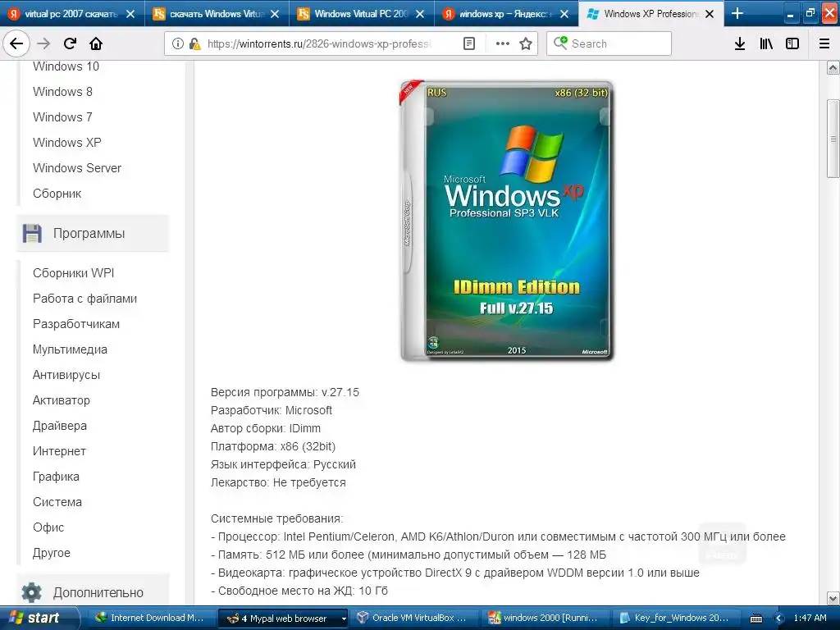Click the gear icon beside Дополнительно
This screenshot has width=840, height=630.
point(32,592)
